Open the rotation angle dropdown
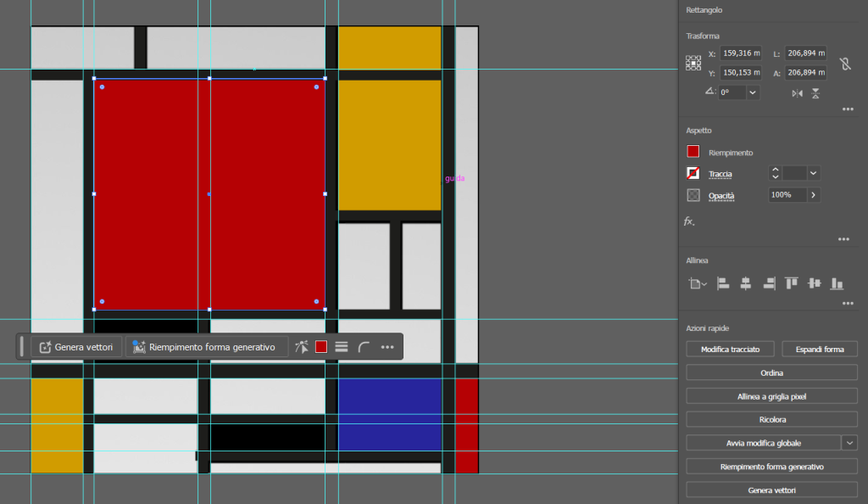Screen dimensions: 868x504 point(753,92)
